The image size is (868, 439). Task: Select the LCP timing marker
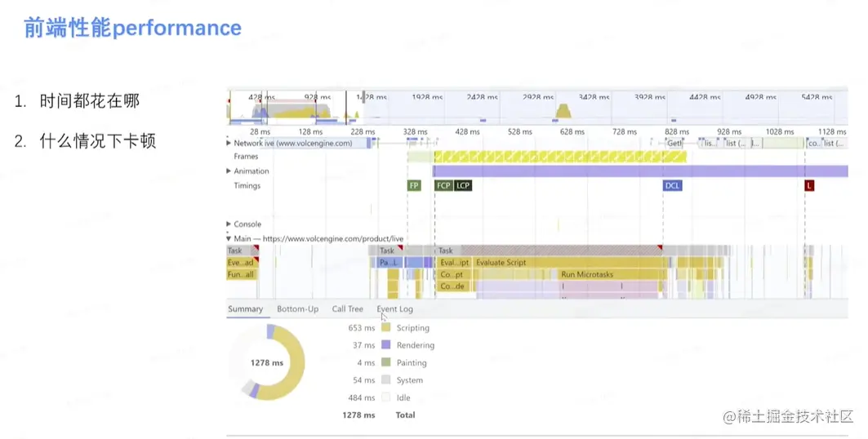coord(463,186)
